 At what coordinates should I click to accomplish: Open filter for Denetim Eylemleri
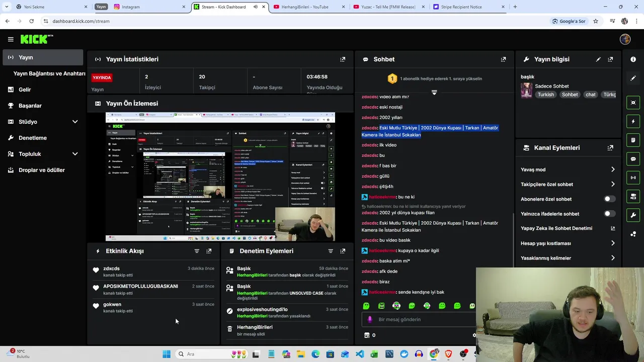pos(331,251)
